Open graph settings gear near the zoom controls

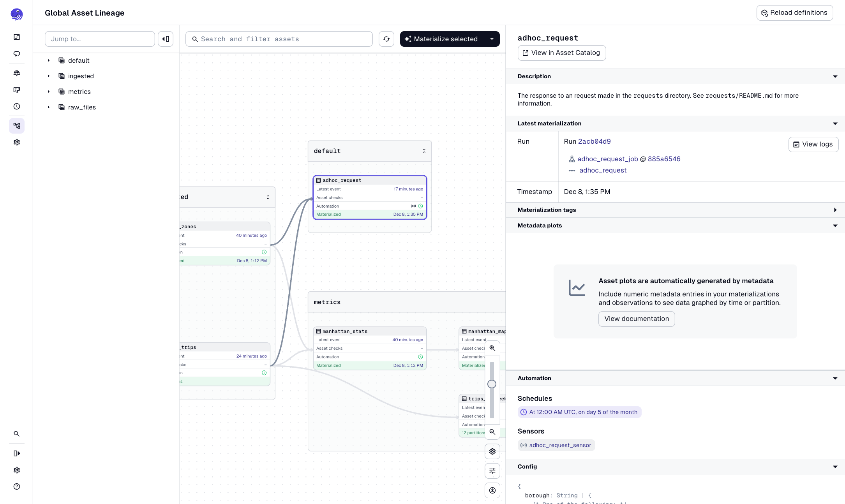click(x=492, y=451)
